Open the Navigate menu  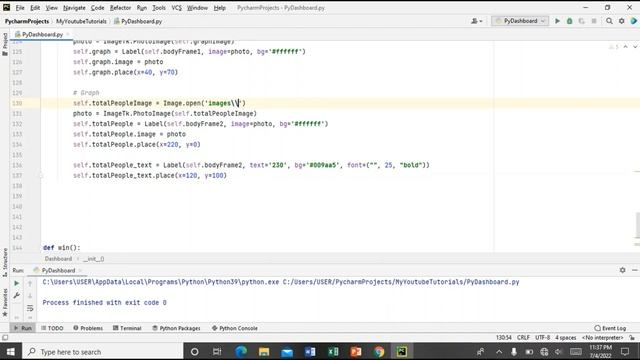point(74,8)
